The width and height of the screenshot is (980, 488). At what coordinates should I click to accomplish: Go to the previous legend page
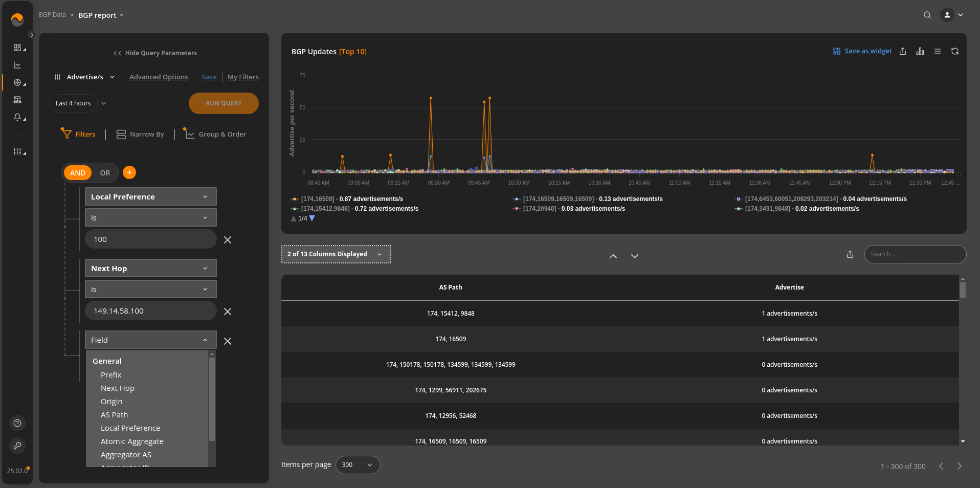pos(294,218)
